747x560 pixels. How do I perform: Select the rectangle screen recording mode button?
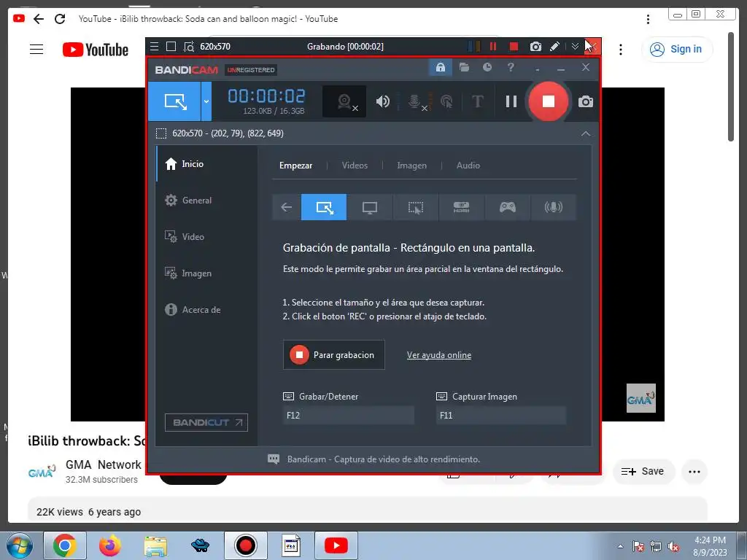click(x=174, y=101)
